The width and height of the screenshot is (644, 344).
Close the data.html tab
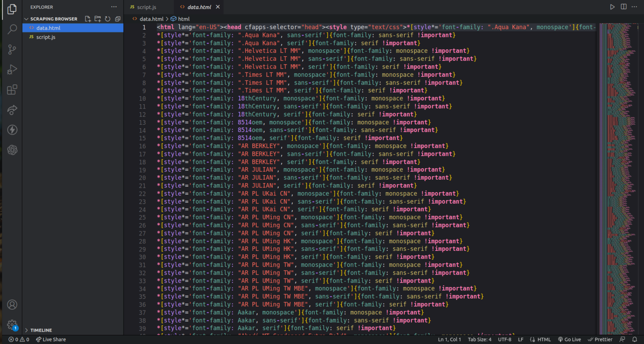click(218, 7)
